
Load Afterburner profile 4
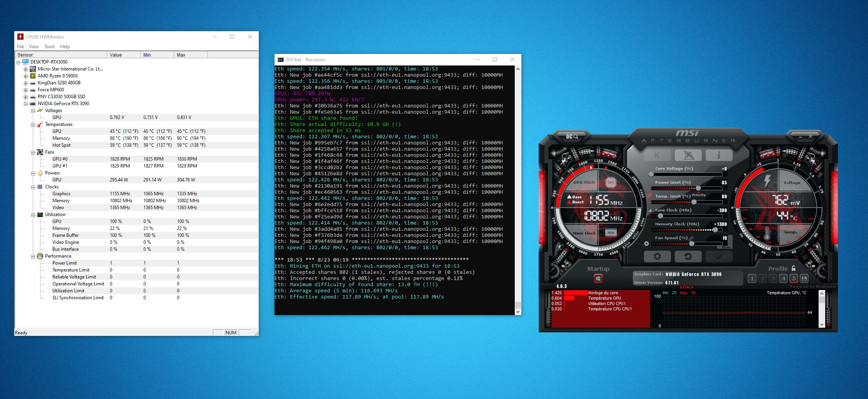point(783,278)
